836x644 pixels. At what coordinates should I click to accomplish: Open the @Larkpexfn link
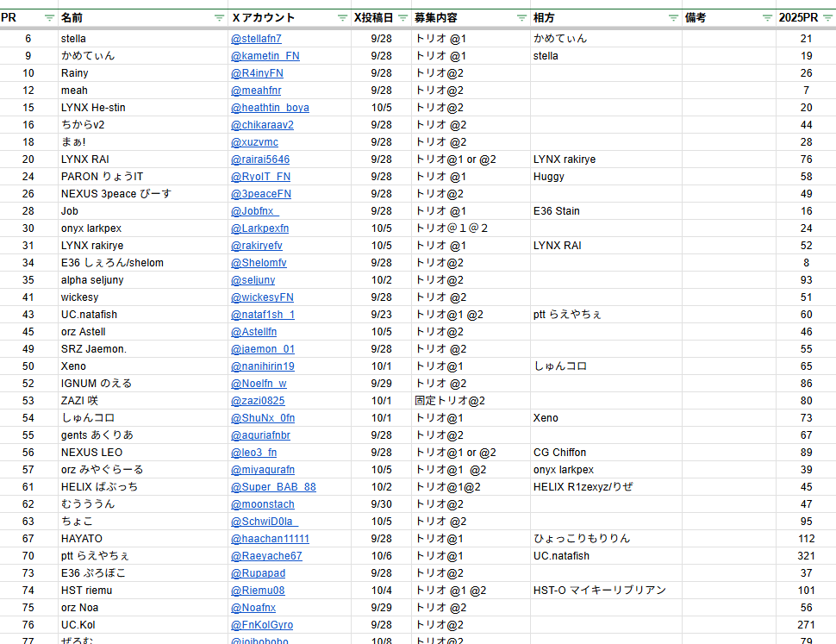pos(259,228)
